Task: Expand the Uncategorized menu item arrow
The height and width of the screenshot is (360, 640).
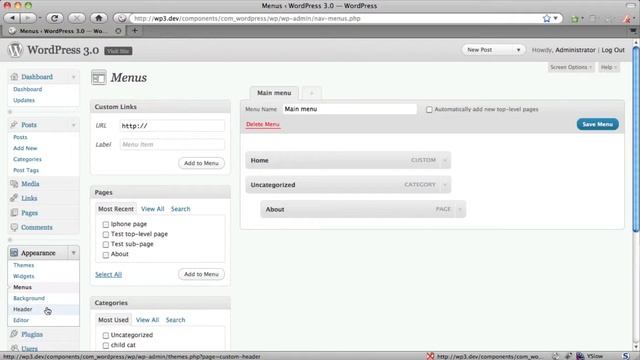Action: [445, 185]
